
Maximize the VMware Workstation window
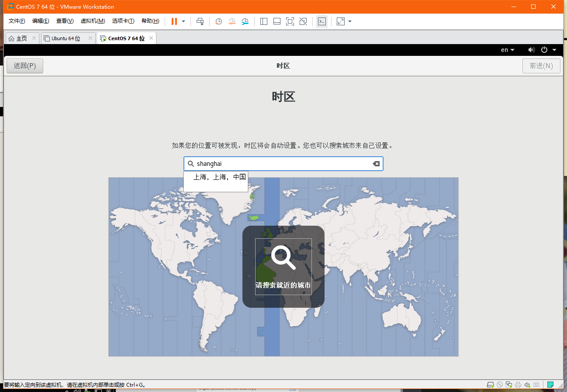[533, 7]
